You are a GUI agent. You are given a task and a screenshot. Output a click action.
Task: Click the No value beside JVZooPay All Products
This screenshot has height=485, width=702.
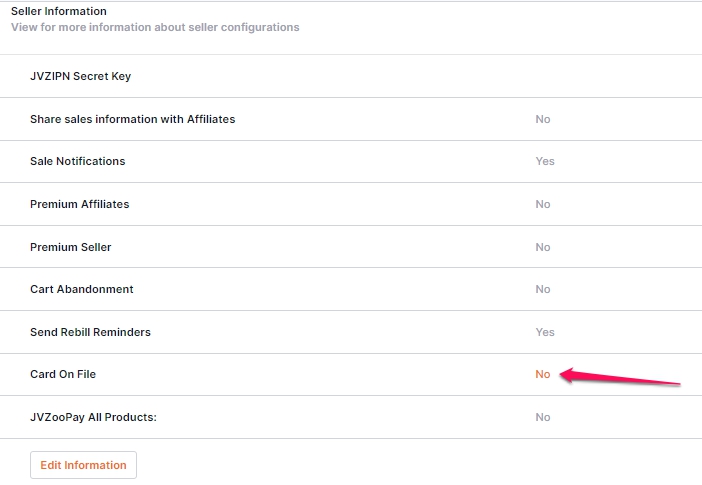(x=542, y=417)
